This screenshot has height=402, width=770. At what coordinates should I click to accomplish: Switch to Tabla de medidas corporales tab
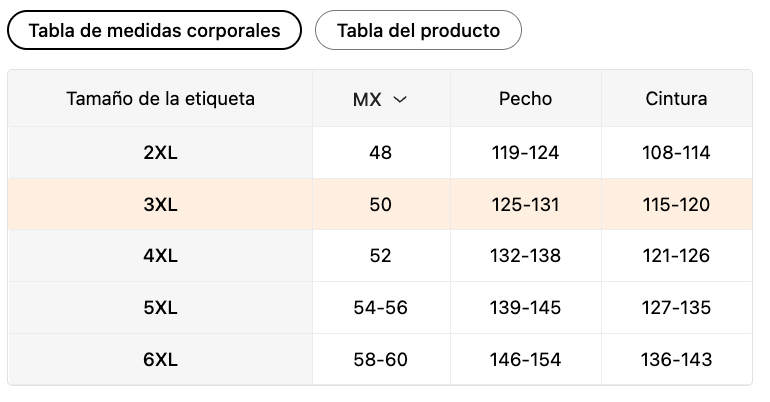pos(154,30)
